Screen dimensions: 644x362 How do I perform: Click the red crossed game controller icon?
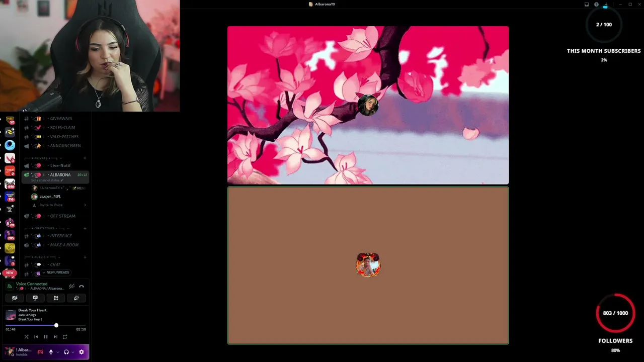(40, 352)
